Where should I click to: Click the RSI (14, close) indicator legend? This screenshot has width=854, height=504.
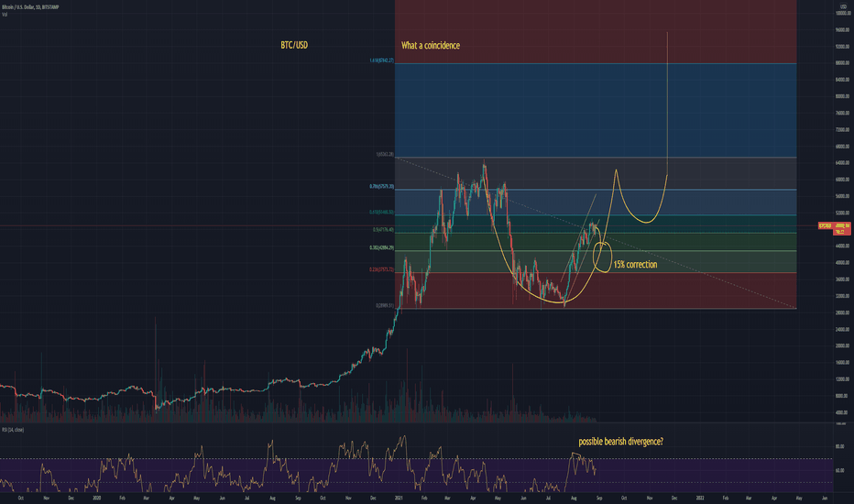tap(13, 430)
